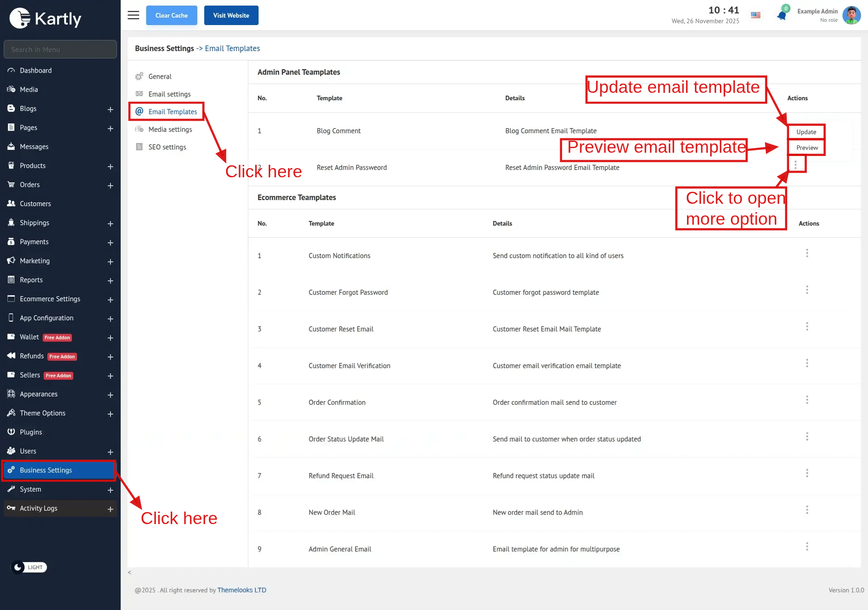Open the Themelooks LTD footer link
The image size is (868, 610).
tap(241, 590)
